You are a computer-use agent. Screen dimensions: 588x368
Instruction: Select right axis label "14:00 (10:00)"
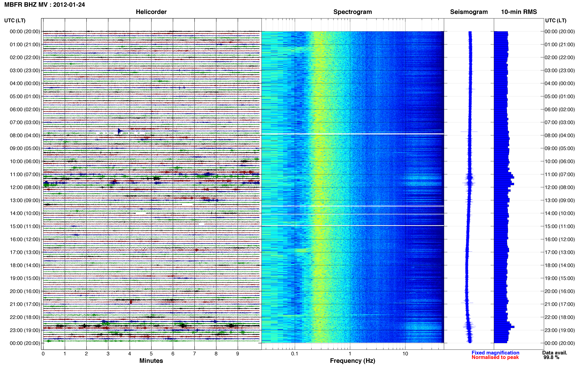point(560,213)
